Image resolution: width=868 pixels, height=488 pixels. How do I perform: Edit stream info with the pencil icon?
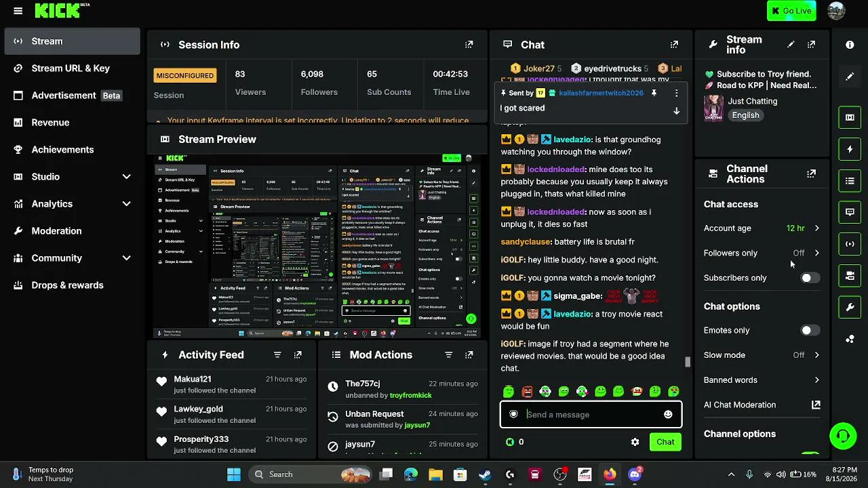(791, 45)
